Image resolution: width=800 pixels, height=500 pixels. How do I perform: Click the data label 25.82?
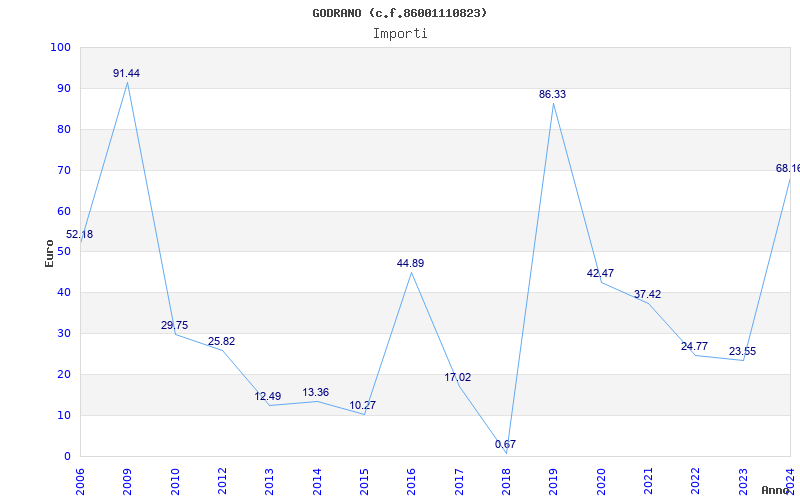coord(221,341)
